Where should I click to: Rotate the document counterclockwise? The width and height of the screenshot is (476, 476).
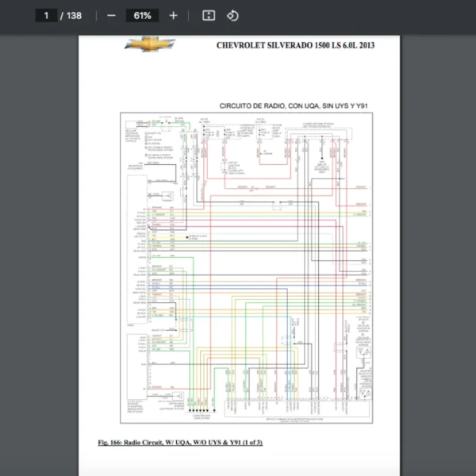232,15
